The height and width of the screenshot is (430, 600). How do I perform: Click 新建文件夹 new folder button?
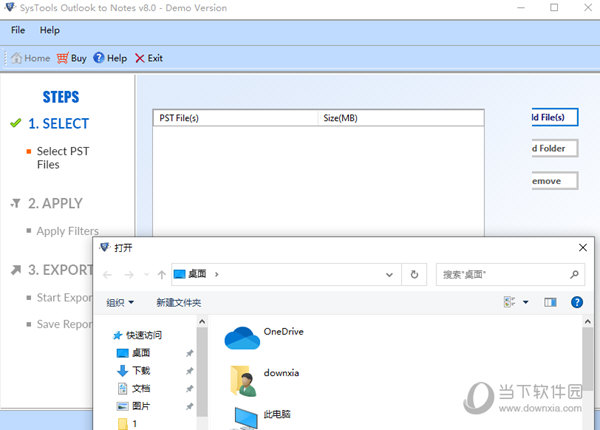click(179, 303)
